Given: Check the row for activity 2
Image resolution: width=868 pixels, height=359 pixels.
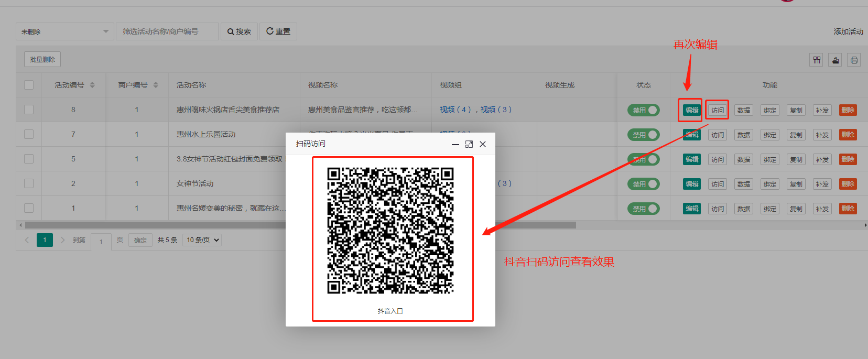Looking at the screenshot, I should pos(29,183).
